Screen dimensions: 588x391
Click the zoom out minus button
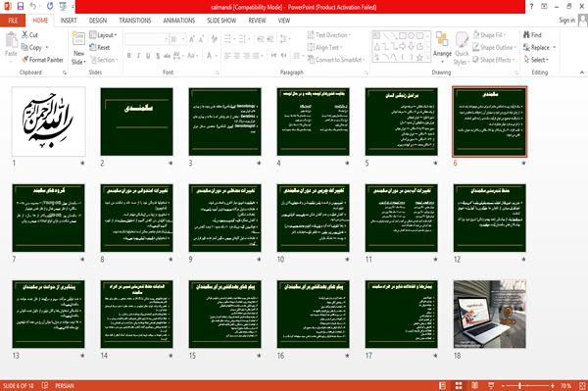(504, 386)
